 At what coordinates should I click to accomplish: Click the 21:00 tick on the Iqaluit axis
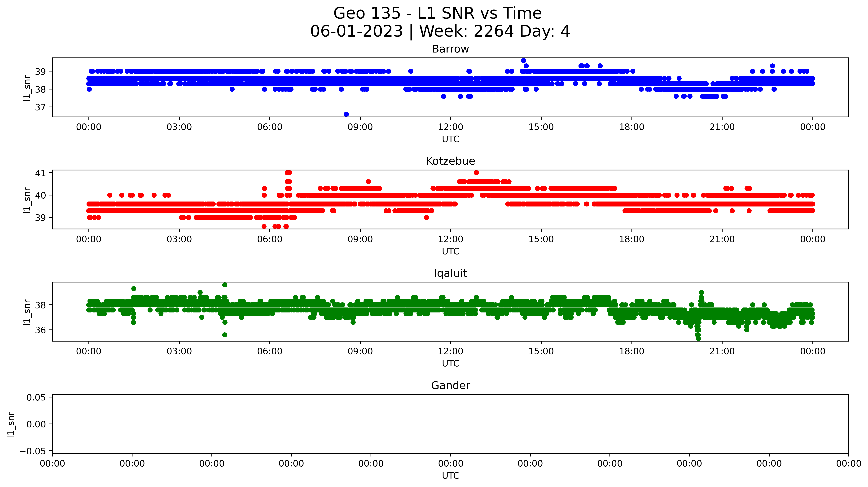(722, 351)
